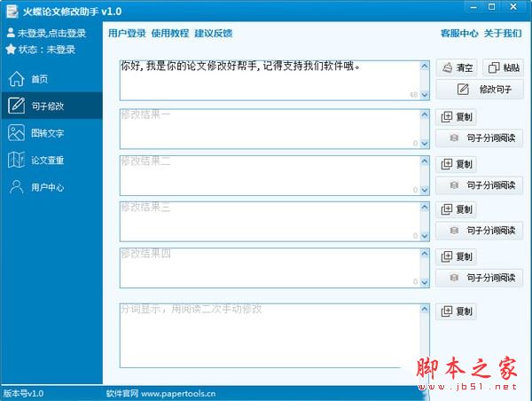The height and width of the screenshot is (401, 532).
Task: Click scroll-down arrow of 修改结果二 box
Action: [425, 190]
